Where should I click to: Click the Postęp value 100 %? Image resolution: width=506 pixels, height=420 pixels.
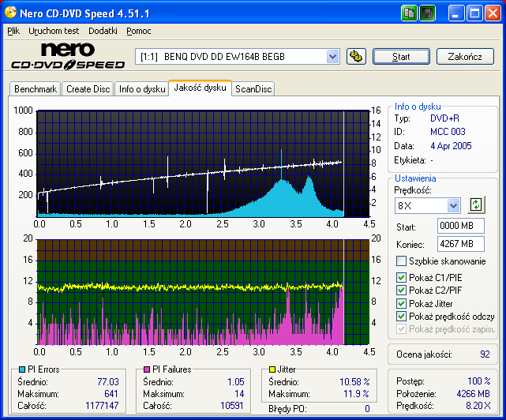479,381
